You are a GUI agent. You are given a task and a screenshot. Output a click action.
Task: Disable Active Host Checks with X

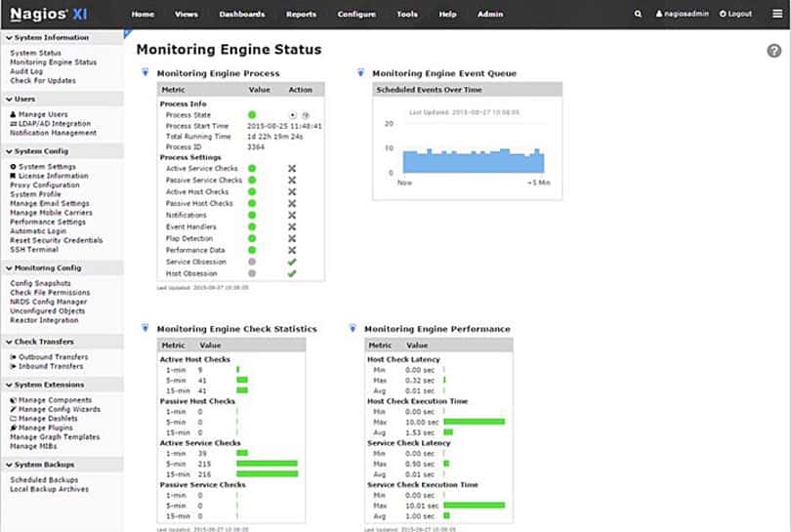292,191
